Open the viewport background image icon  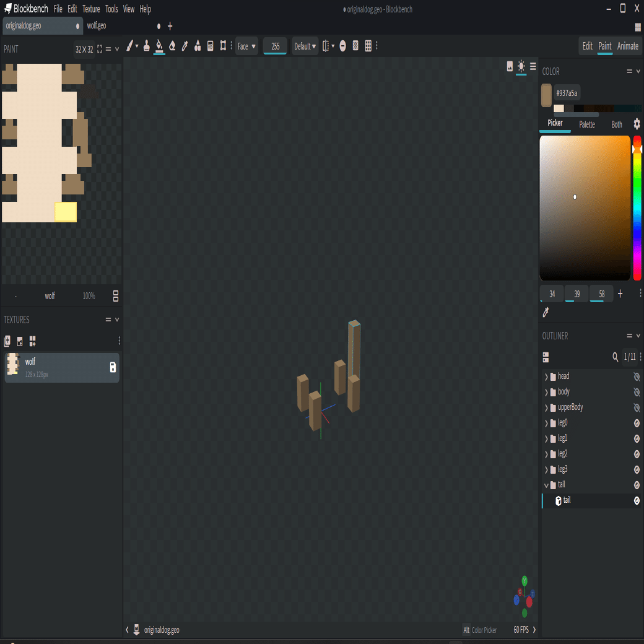(x=510, y=66)
